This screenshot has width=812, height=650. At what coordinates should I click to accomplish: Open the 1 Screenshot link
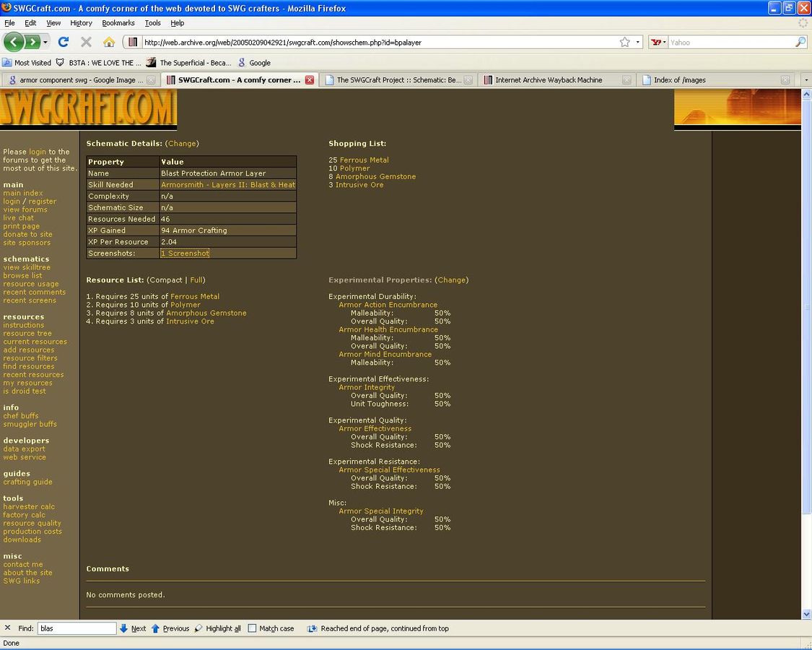185,253
